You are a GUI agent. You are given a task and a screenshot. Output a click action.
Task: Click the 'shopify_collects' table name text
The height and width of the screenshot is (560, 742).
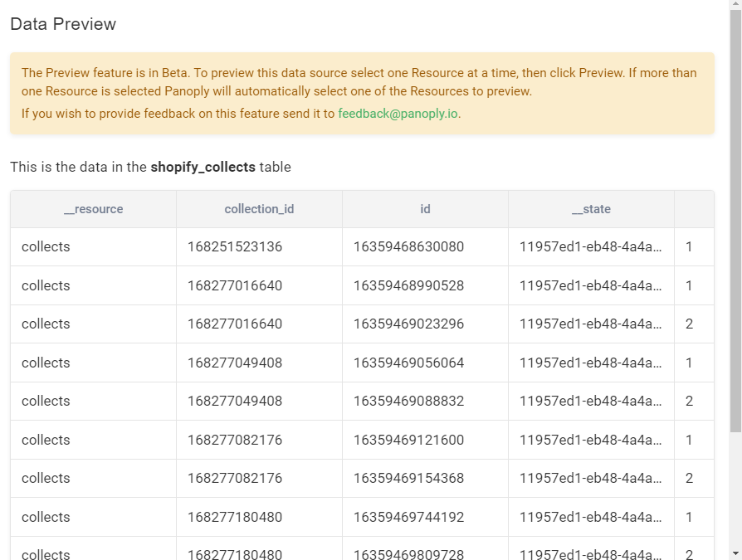coord(203,167)
